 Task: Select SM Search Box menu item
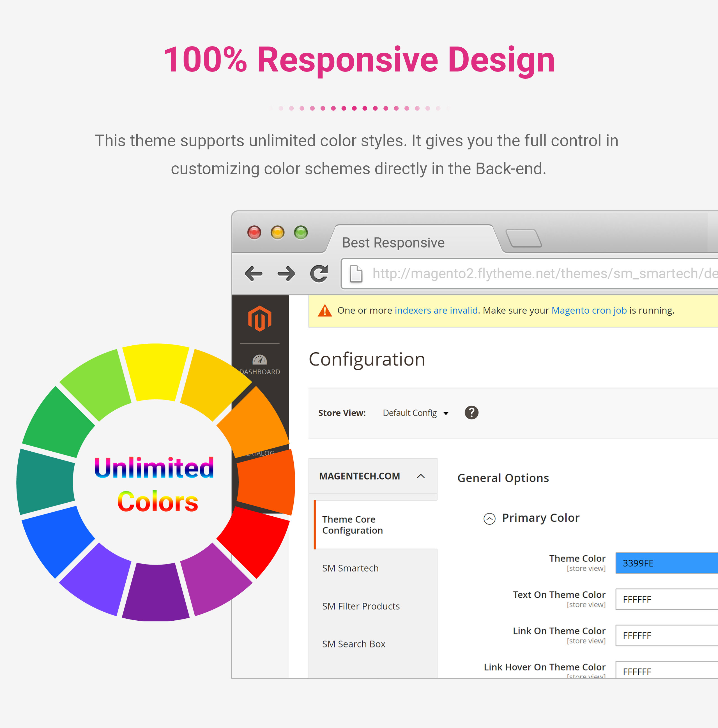(x=354, y=644)
